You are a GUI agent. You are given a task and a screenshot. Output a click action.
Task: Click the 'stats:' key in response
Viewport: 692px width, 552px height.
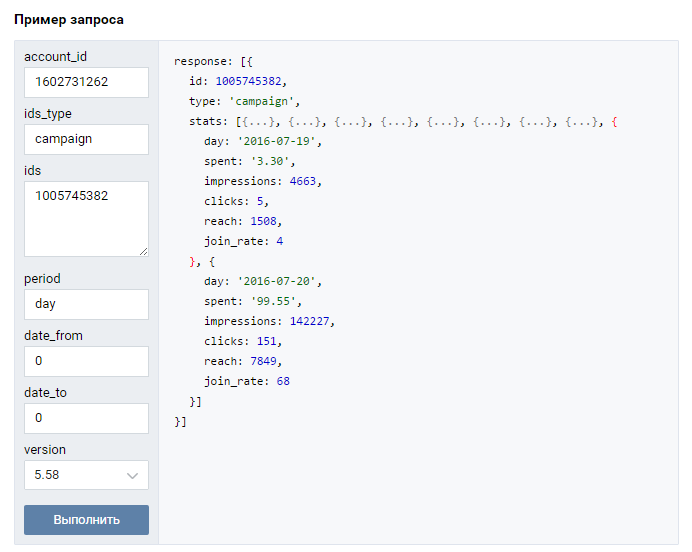[x=208, y=121]
